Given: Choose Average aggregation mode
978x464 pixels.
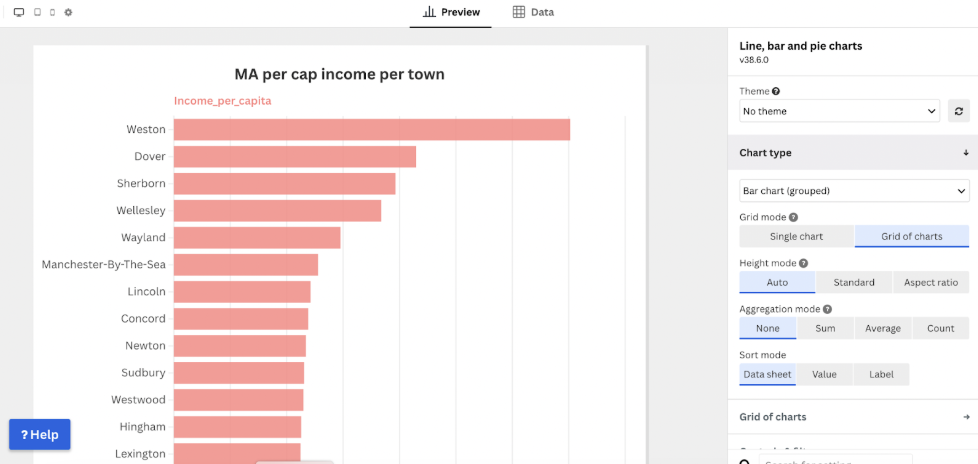Looking at the screenshot, I should click(x=882, y=329).
